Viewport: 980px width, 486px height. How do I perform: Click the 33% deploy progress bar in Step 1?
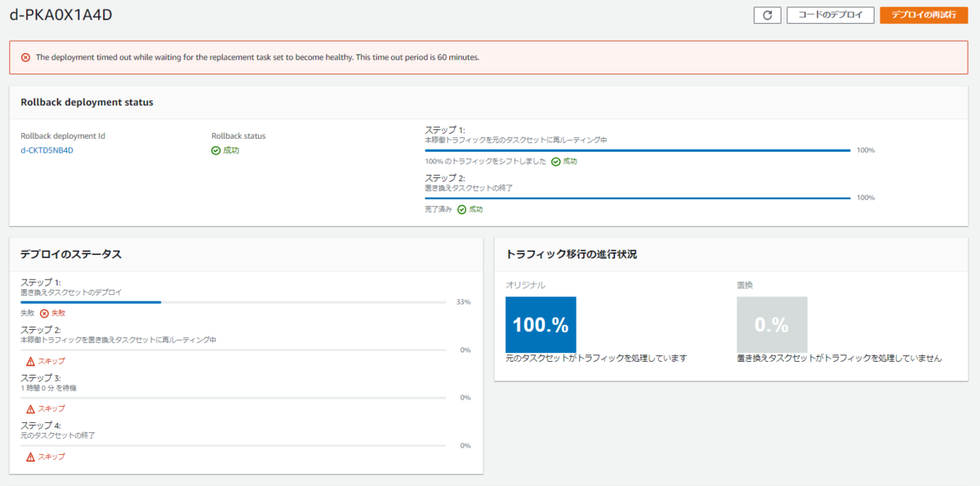(x=234, y=302)
